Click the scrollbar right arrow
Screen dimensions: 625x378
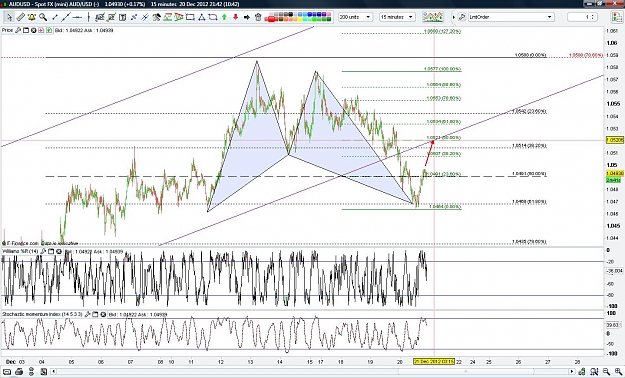pyautogui.click(x=572, y=372)
